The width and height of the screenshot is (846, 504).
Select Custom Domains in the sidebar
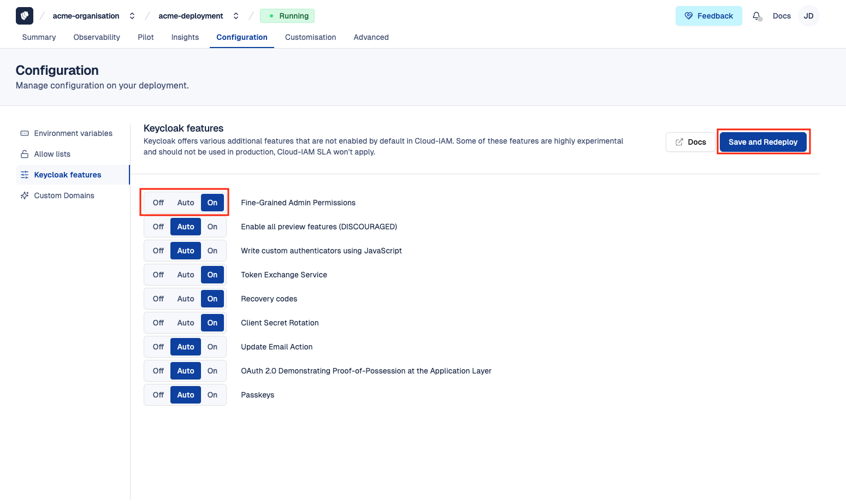tap(73, 195)
